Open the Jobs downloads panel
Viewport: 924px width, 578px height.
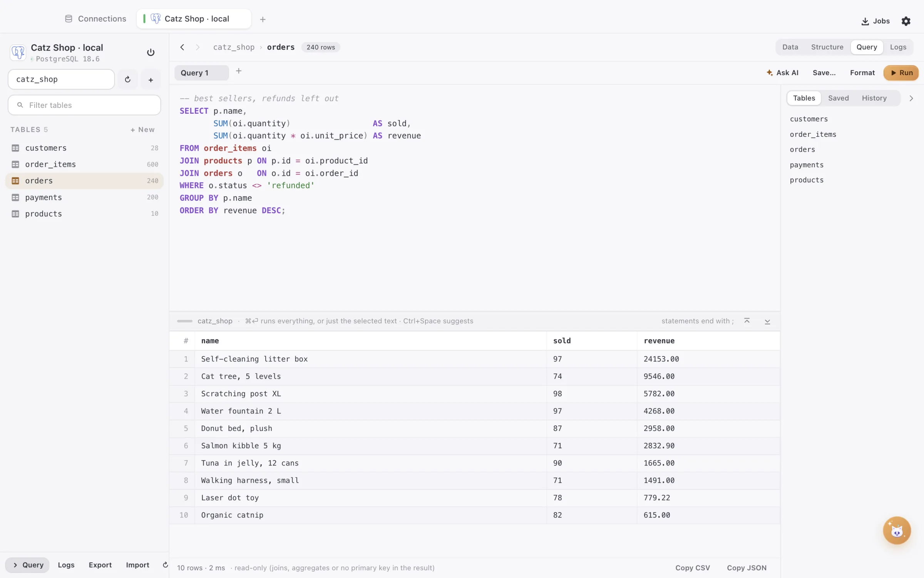point(875,21)
